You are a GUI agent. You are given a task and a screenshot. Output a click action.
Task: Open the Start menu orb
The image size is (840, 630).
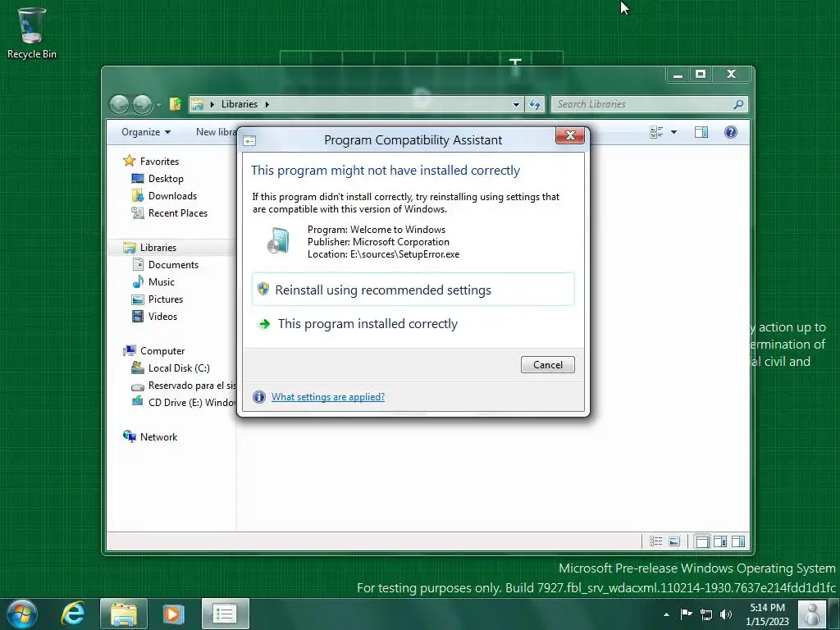point(21,614)
